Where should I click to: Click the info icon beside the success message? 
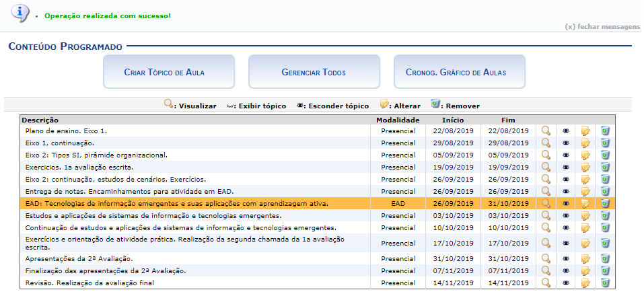[x=21, y=13]
